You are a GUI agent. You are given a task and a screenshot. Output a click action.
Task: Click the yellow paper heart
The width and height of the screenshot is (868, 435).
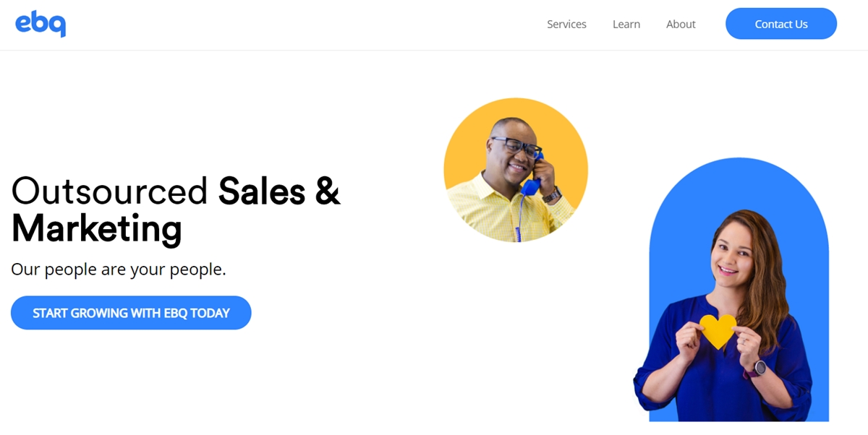click(x=718, y=331)
